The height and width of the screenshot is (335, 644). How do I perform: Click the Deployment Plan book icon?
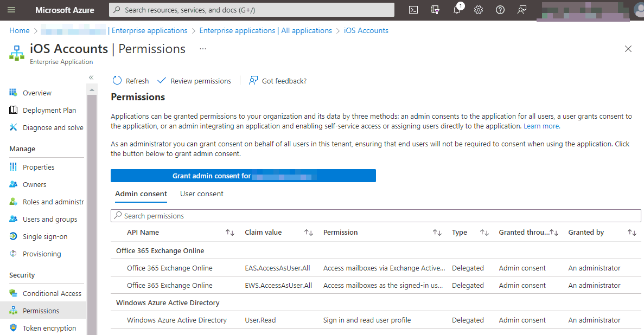point(13,110)
